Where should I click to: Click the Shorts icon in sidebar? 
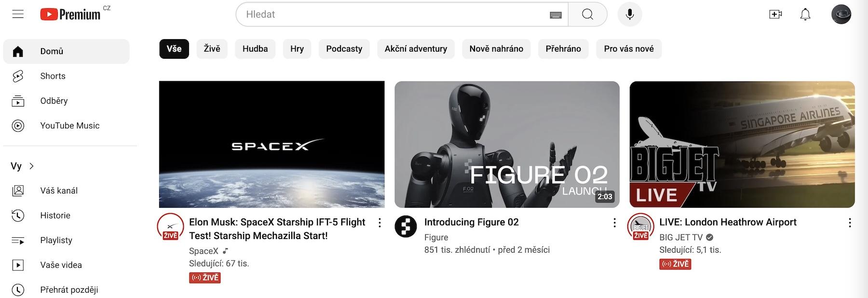pos(18,76)
